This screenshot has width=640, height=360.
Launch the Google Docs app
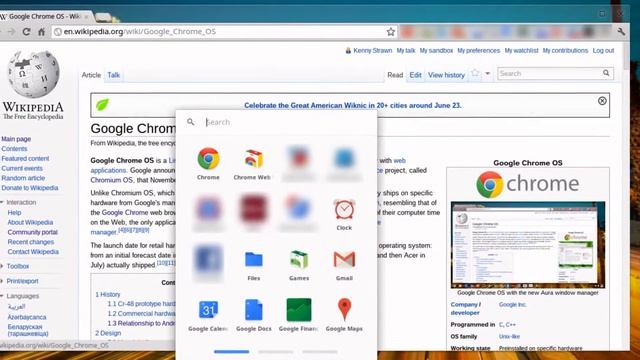click(253, 315)
